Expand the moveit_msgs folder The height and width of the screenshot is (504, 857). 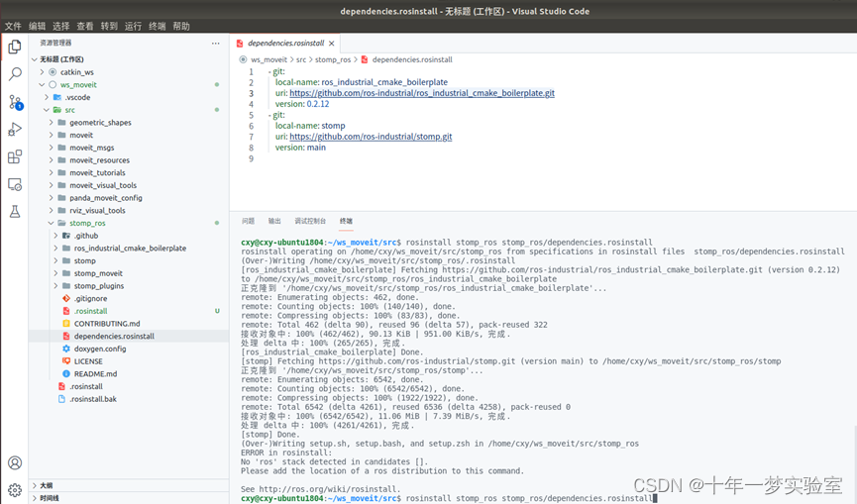pyautogui.click(x=52, y=148)
